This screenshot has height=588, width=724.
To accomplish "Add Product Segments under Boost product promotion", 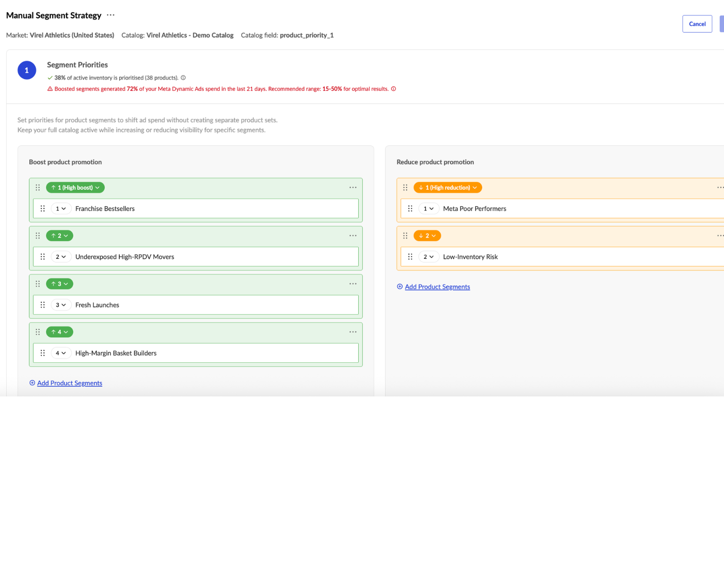I will tap(70, 383).
